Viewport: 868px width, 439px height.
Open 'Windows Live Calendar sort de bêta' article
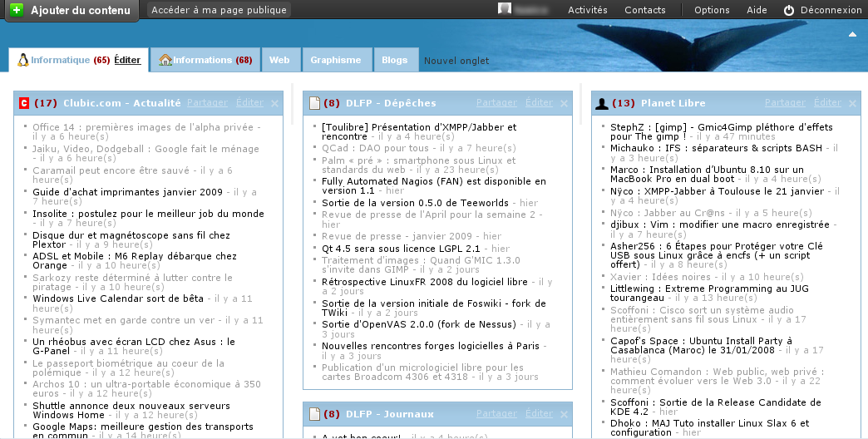pos(118,298)
